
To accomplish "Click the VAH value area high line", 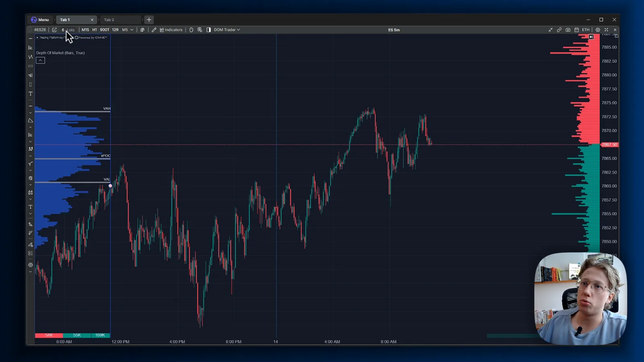I will (72, 111).
